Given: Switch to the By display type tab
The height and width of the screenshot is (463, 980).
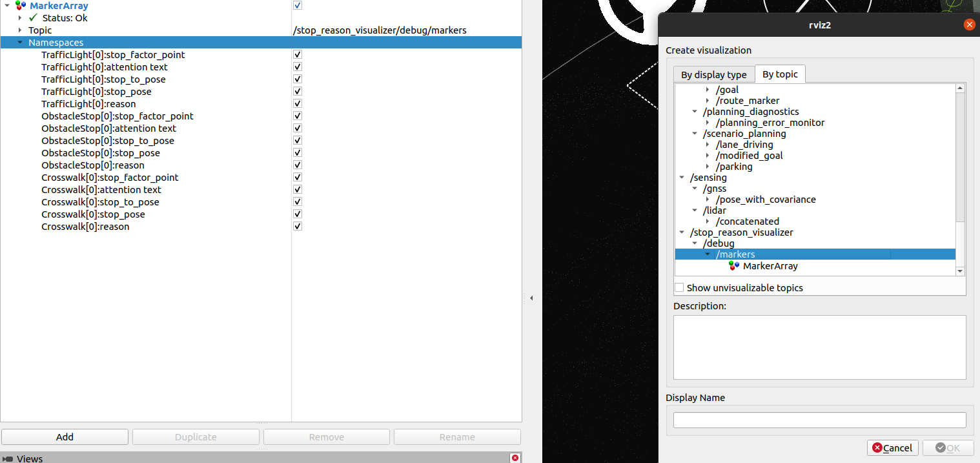Looking at the screenshot, I should point(713,75).
